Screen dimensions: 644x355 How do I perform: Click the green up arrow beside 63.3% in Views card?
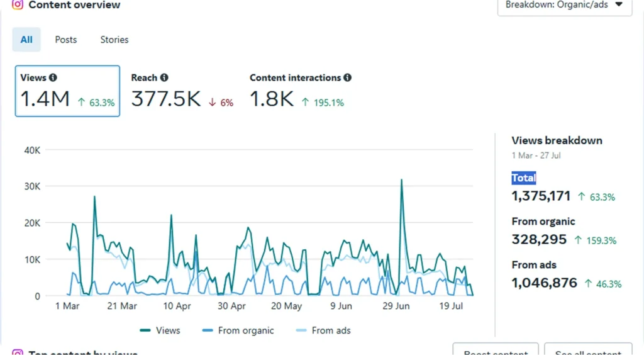click(x=81, y=102)
